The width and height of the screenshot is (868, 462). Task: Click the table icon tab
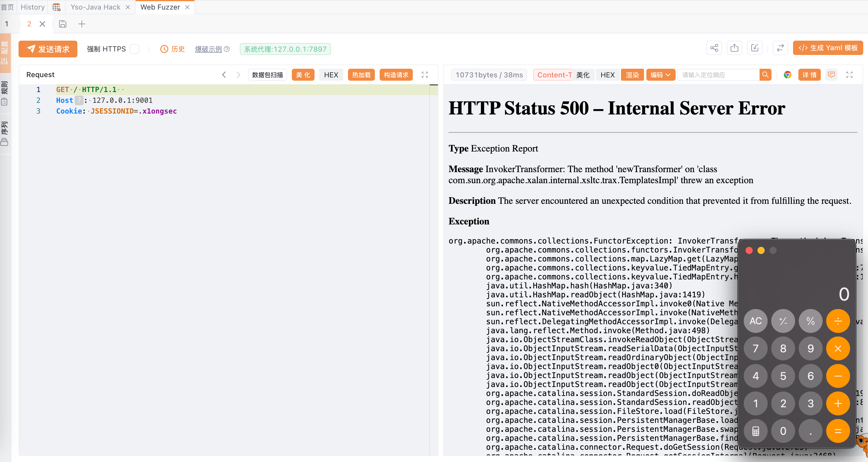pos(57,7)
